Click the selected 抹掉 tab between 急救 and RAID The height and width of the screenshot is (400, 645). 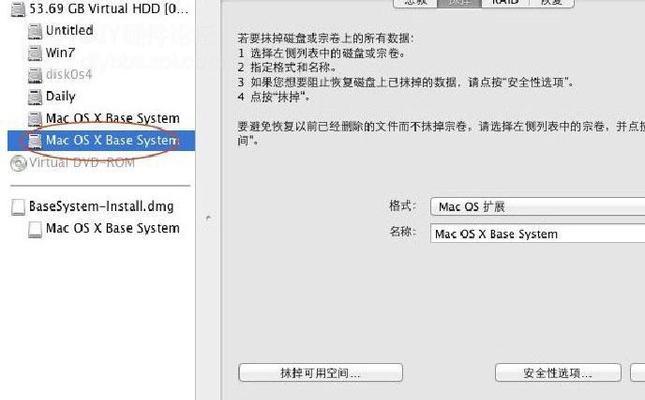pyautogui.click(x=459, y=3)
